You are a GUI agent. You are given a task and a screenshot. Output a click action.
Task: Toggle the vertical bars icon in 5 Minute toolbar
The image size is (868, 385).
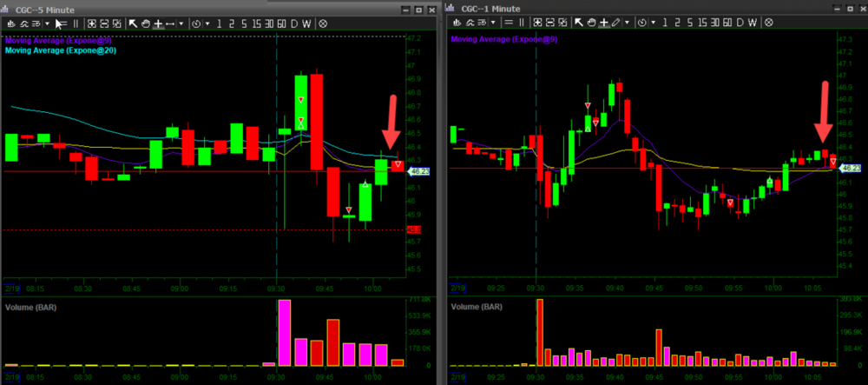76,23
